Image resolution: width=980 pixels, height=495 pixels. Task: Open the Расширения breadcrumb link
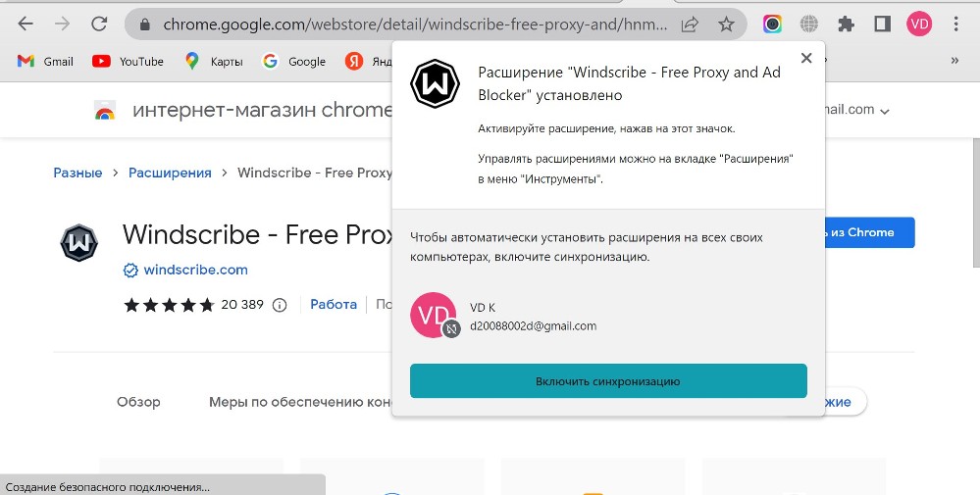[x=170, y=173]
